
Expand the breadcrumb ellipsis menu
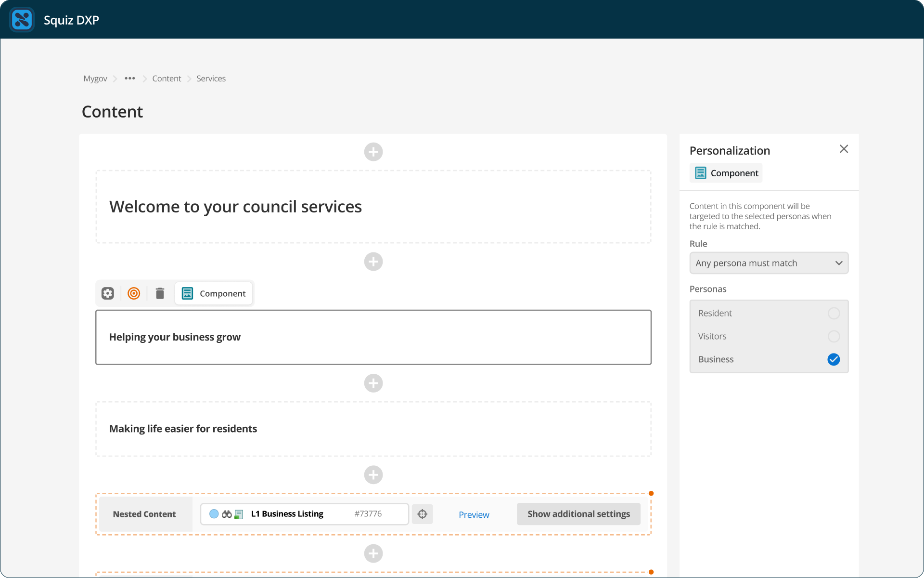pyautogui.click(x=129, y=79)
